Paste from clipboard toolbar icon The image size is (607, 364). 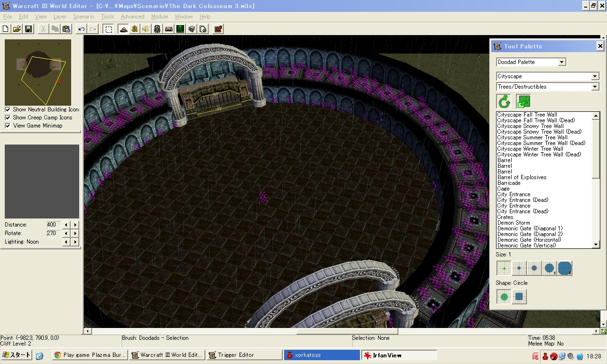pos(66,29)
